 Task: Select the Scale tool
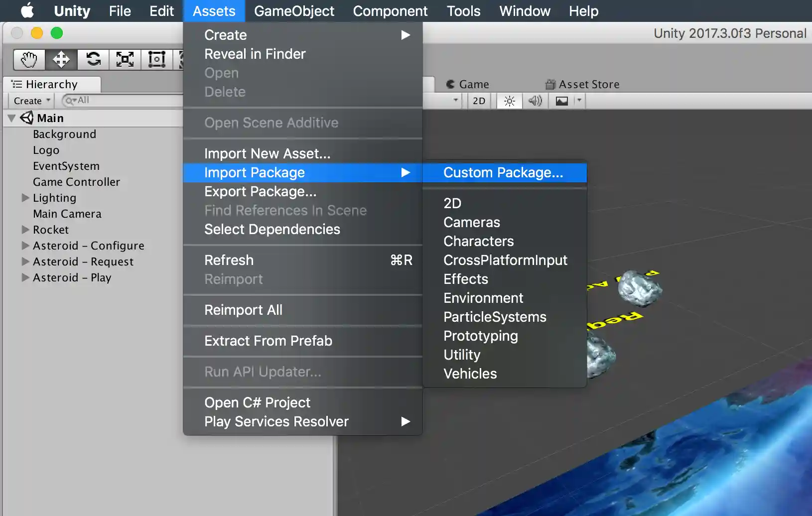click(125, 59)
